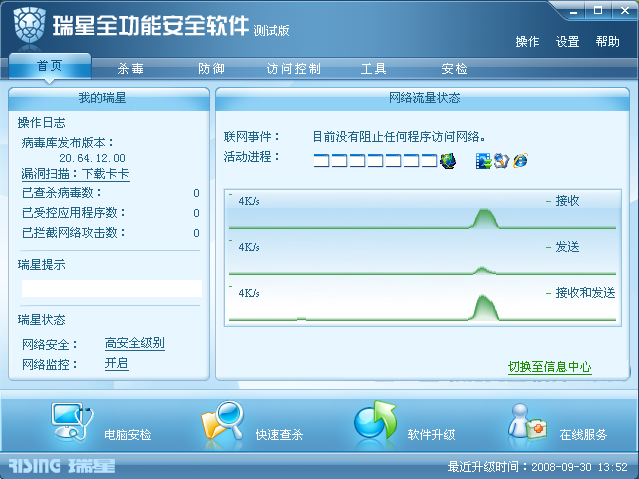
Task: Open the 操作 menu
Action: point(527,42)
